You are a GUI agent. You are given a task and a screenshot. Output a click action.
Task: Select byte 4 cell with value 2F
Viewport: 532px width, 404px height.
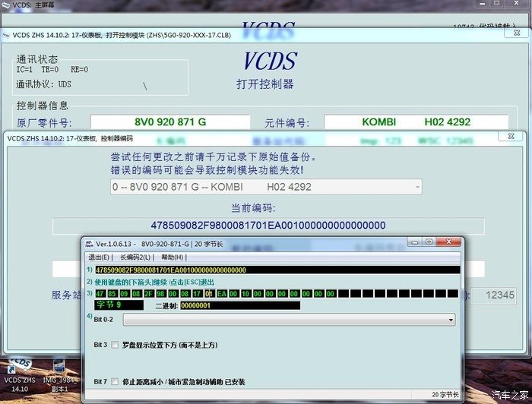tap(148, 294)
